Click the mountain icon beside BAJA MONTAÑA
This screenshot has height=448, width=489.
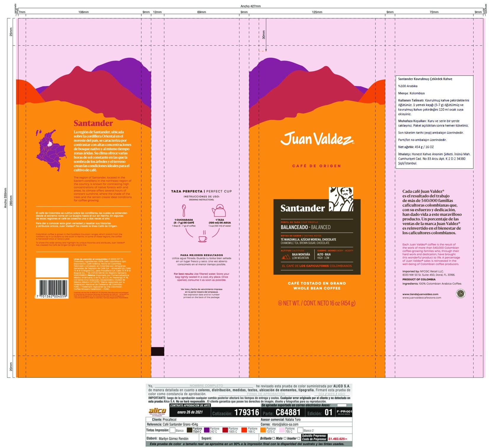point(286,257)
